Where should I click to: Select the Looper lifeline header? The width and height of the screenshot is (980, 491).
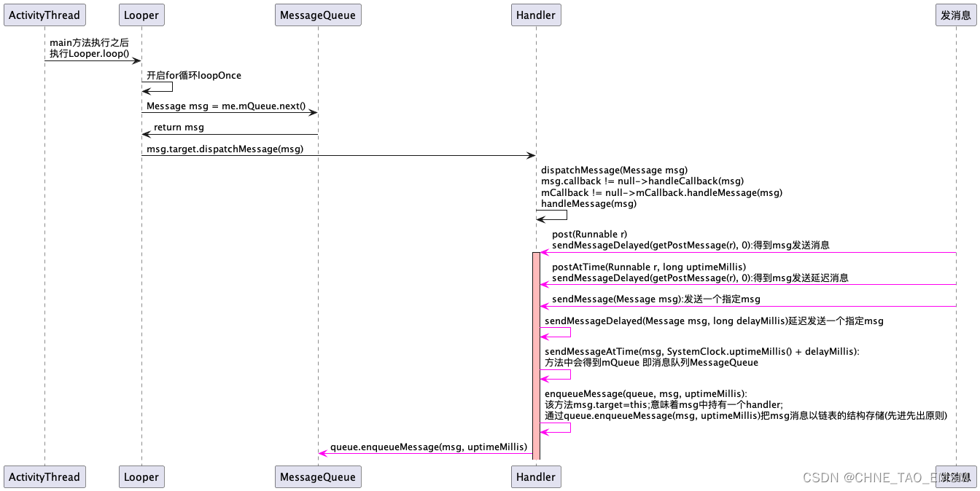[141, 15]
